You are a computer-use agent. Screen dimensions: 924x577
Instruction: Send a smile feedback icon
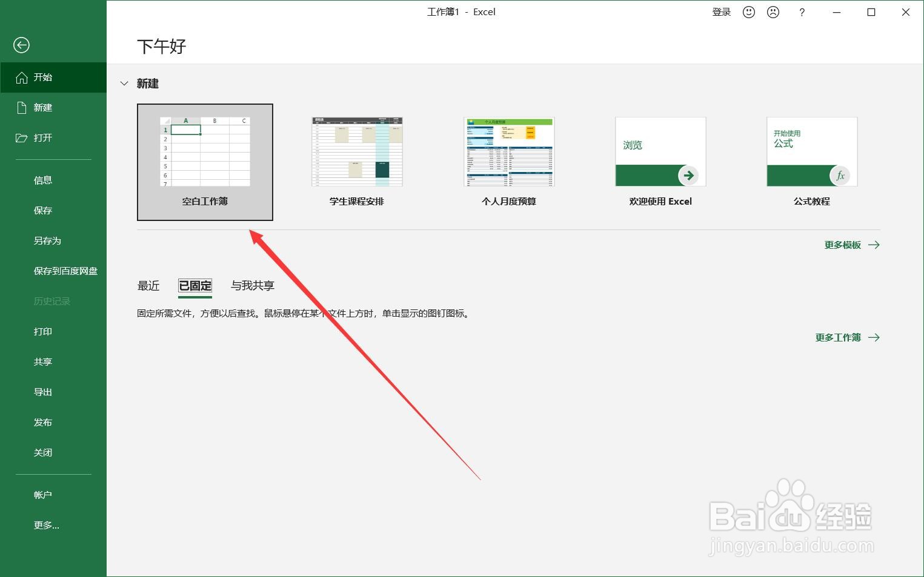click(749, 12)
